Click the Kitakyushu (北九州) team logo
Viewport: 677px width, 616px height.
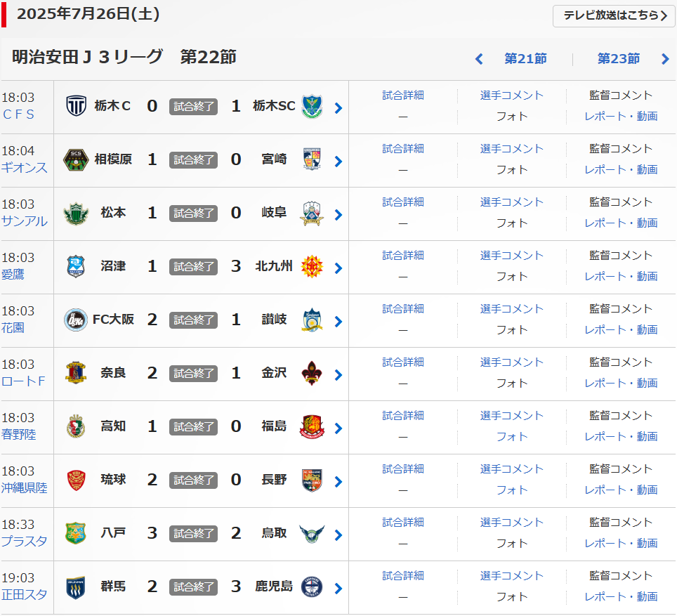click(313, 267)
